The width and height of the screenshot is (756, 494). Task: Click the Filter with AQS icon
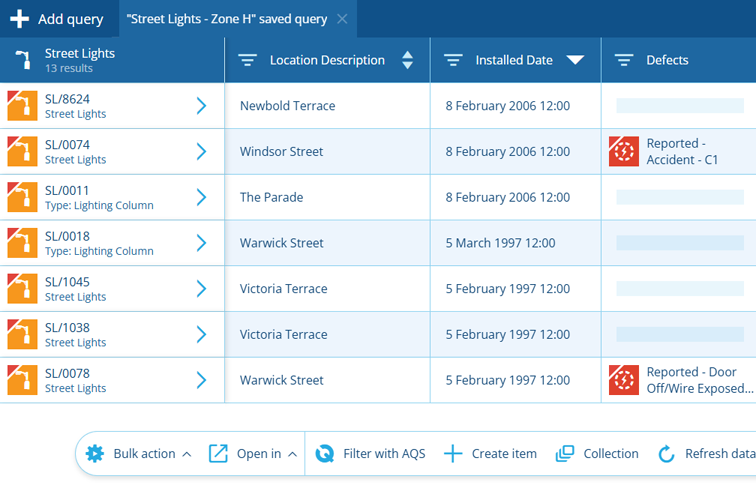tap(324, 454)
